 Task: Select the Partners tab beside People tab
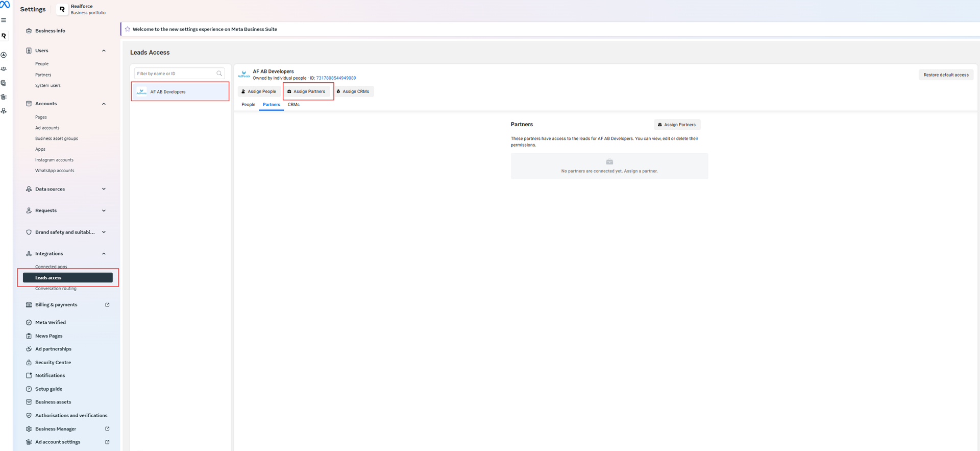pos(272,105)
